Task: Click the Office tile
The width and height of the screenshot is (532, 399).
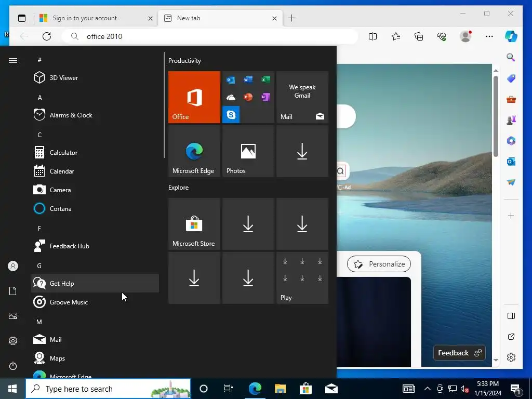Action: tap(194, 97)
